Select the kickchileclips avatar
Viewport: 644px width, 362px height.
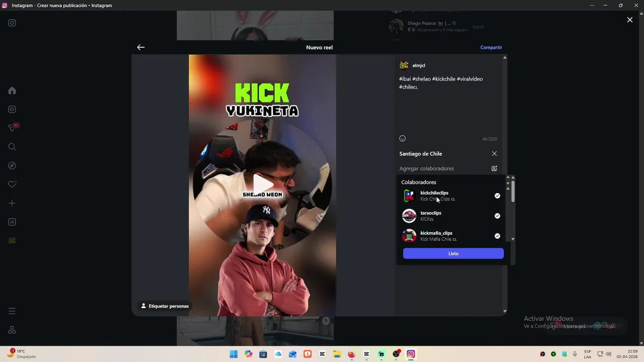tap(409, 196)
